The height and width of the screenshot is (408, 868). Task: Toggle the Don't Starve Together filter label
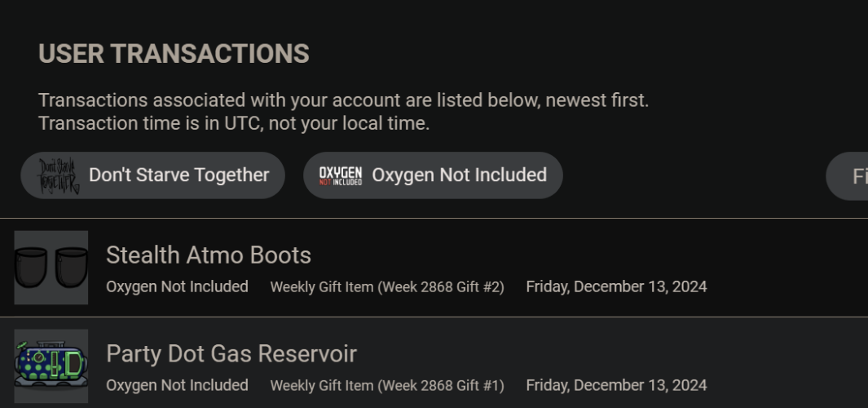(x=178, y=175)
